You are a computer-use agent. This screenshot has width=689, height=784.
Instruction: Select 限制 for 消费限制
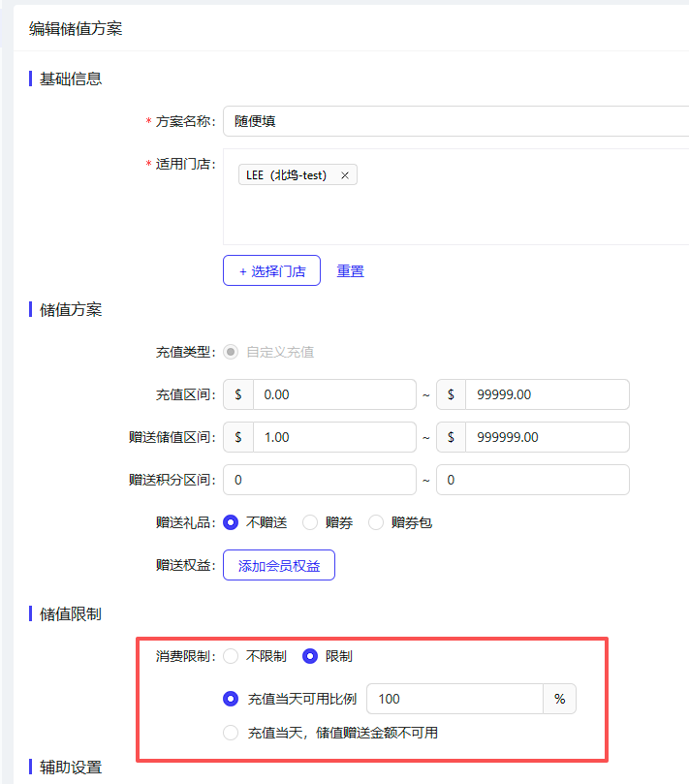pos(311,656)
